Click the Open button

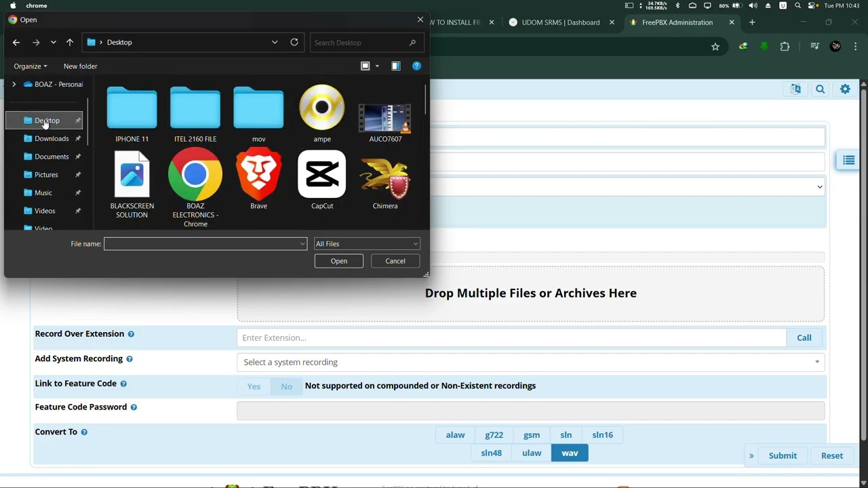tap(339, 261)
